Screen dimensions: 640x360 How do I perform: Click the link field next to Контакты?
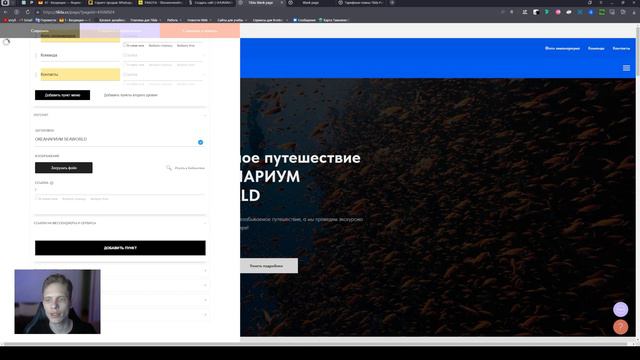click(163, 75)
